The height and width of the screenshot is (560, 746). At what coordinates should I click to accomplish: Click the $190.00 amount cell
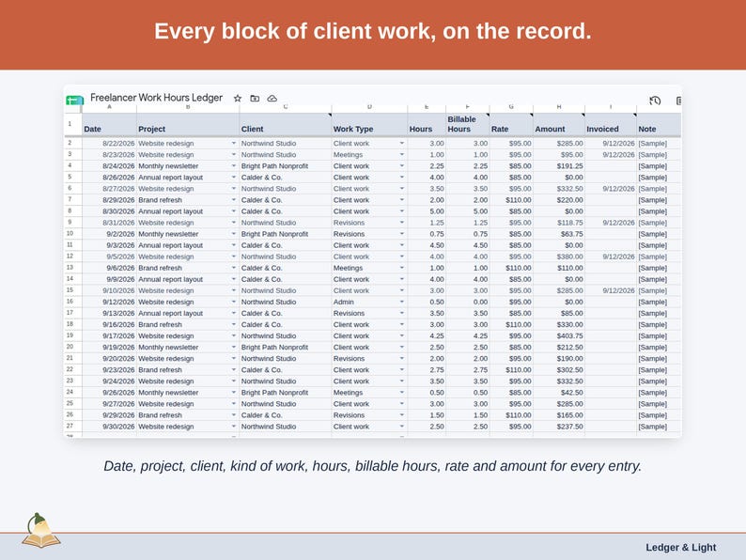(x=559, y=359)
